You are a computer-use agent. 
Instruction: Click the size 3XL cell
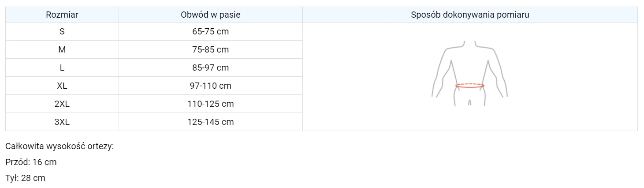pos(62,122)
